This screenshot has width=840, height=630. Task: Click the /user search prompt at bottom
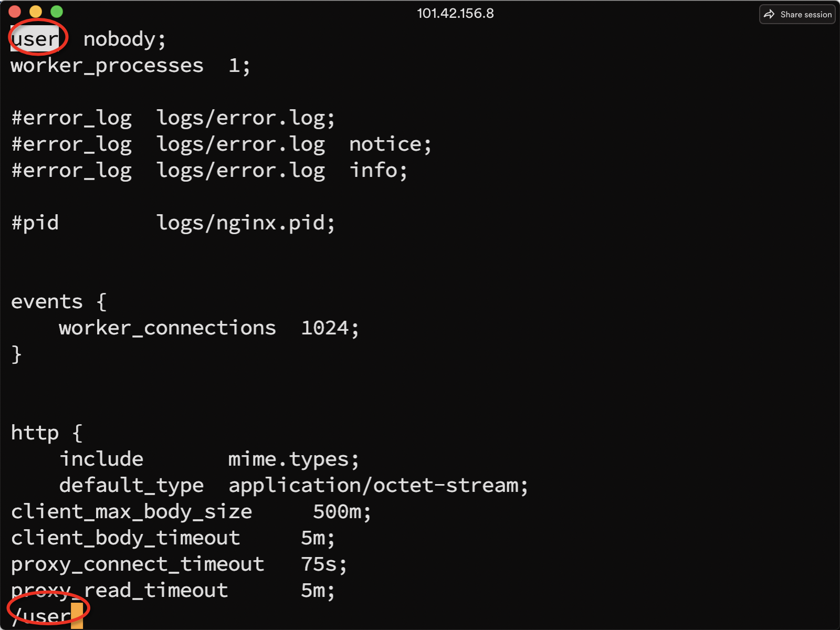(41, 616)
